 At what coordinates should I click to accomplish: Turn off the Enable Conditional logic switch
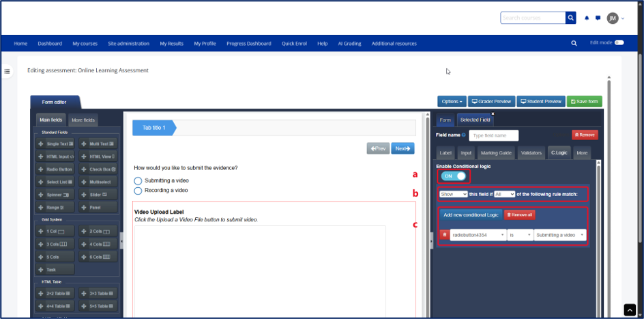(x=454, y=176)
